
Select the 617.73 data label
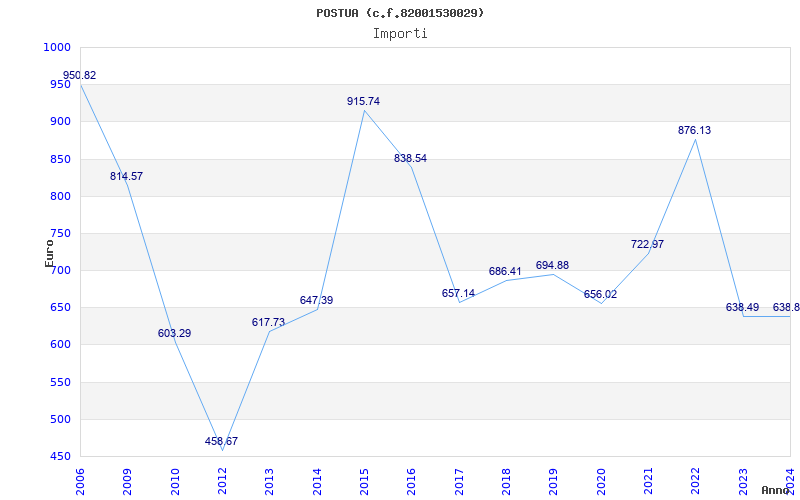coord(268,322)
